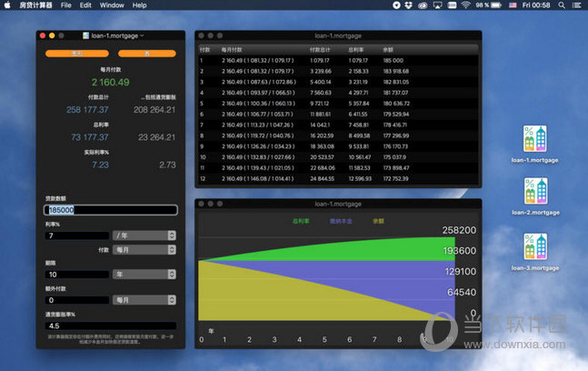
Task: Open the Notification Center list icon
Action: [576, 5]
